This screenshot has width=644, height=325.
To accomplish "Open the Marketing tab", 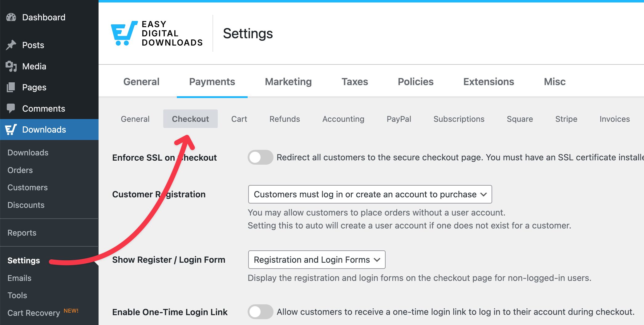I will (x=288, y=81).
